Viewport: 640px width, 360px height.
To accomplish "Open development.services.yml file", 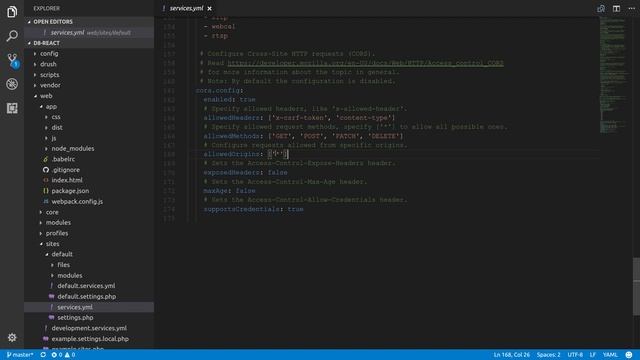I will pos(89,328).
